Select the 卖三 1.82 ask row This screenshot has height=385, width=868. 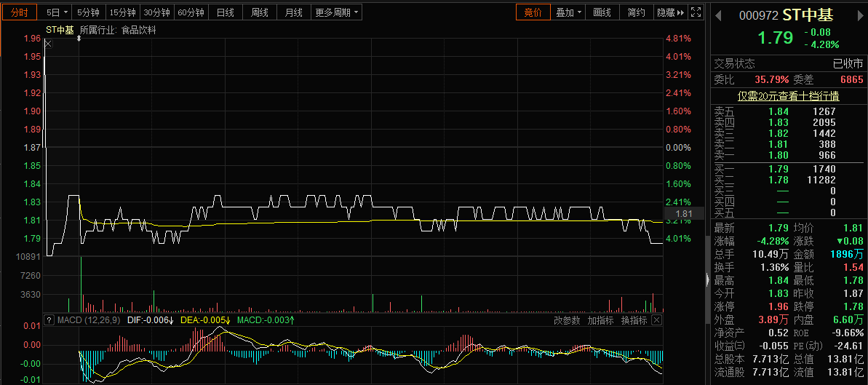click(789, 133)
